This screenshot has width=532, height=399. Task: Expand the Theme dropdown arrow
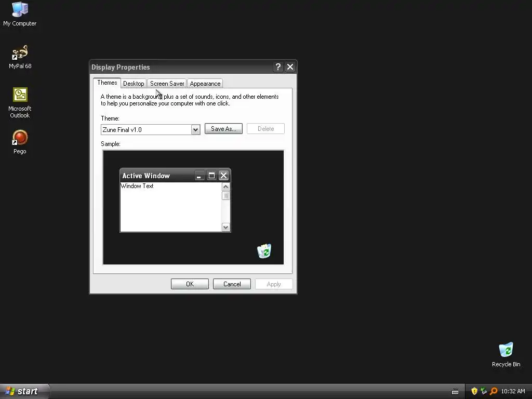pos(195,129)
